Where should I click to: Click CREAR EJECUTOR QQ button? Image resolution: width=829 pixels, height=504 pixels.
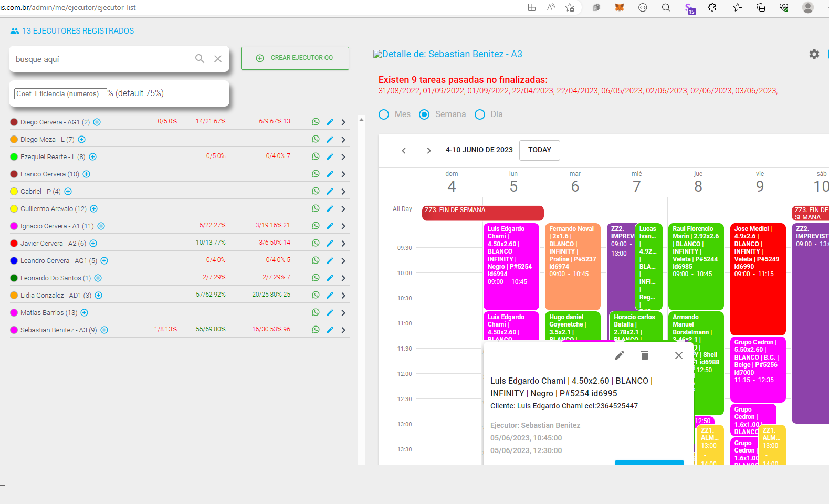[295, 58]
